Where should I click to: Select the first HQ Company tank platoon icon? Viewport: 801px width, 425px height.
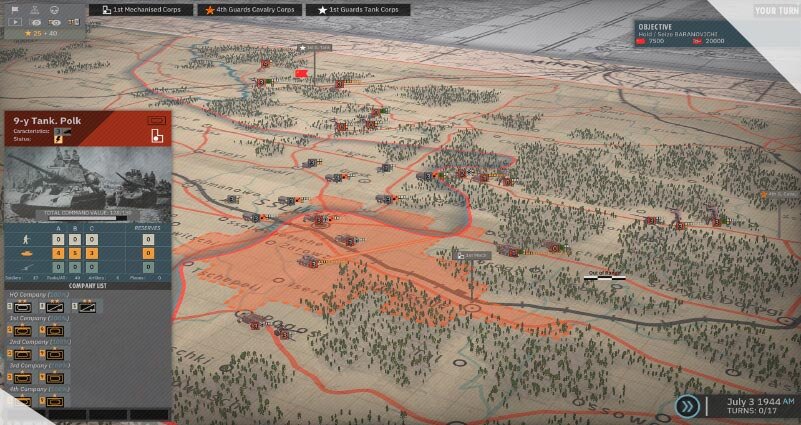tap(22, 307)
